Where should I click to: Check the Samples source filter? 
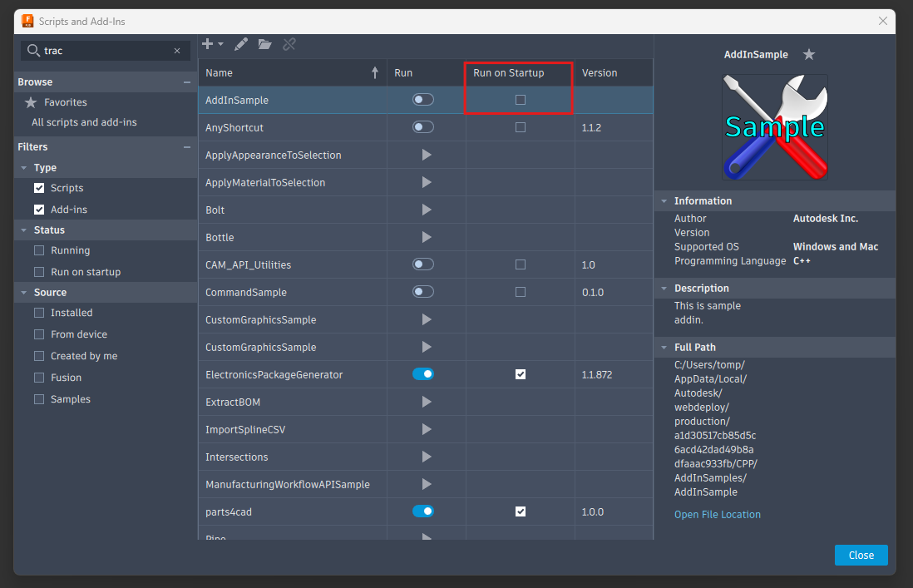pyautogui.click(x=39, y=399)
